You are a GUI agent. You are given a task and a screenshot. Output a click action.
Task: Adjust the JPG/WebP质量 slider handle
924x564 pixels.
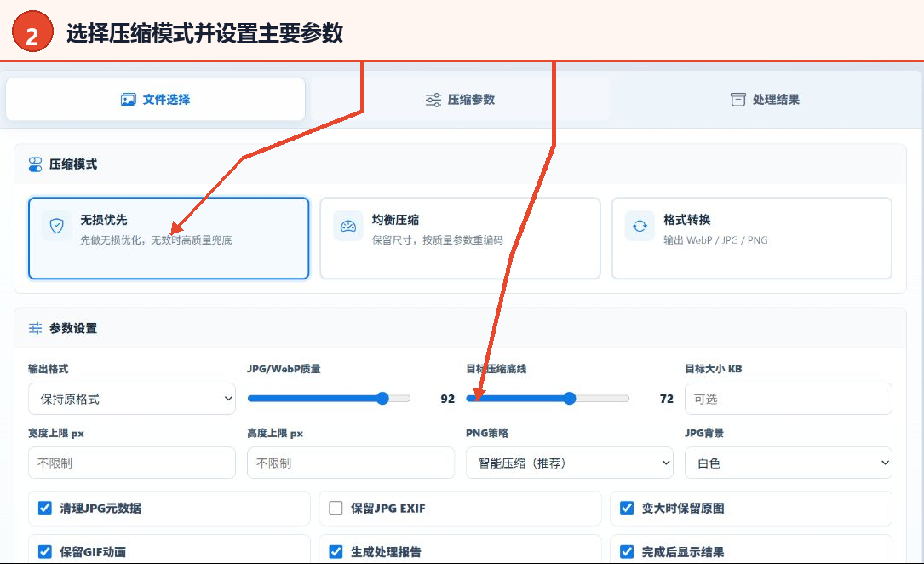pyautogui.click(x=383, y=399)
